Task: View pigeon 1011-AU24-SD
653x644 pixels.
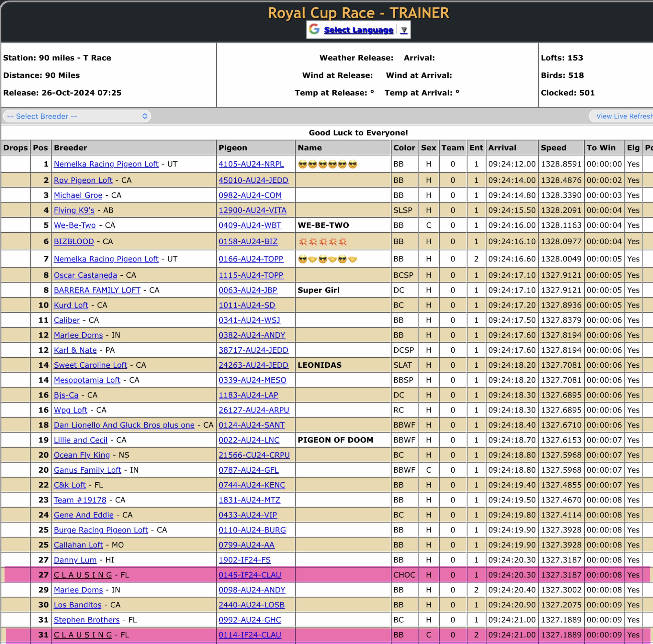Action: [247, 305]
